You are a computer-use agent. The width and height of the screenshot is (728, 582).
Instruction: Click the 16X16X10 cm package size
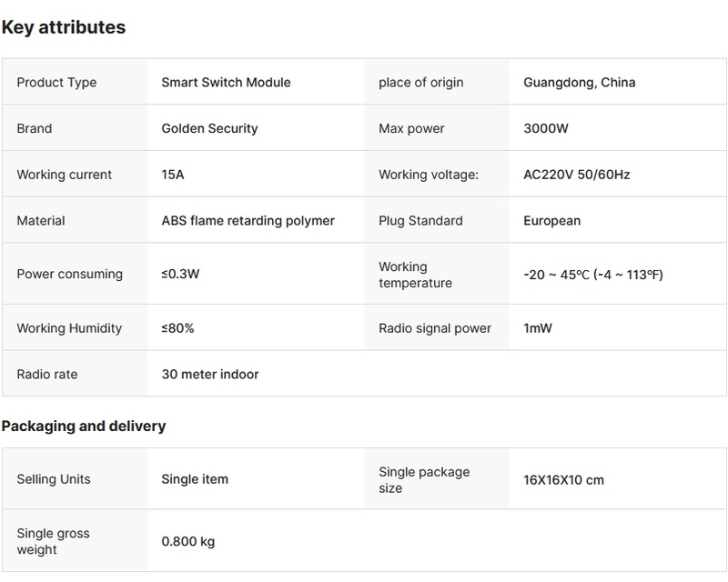[x=563, y=480]
